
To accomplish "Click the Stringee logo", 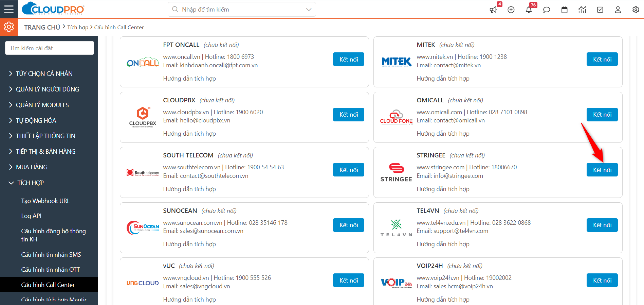I will click(x=396, y=172).
